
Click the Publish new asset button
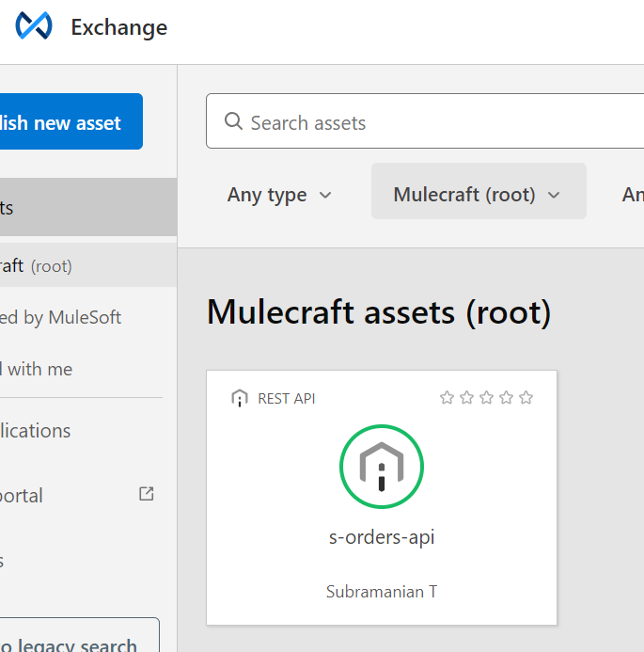tap(62, 122)
